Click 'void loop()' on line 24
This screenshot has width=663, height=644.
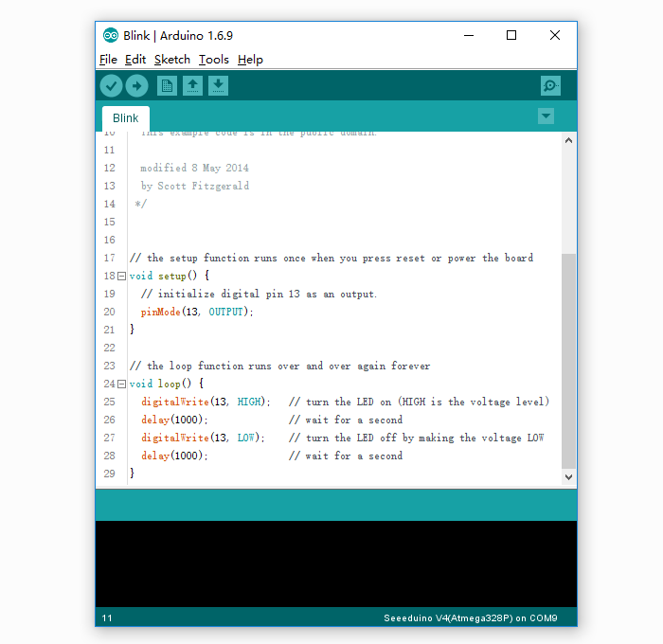160,384
